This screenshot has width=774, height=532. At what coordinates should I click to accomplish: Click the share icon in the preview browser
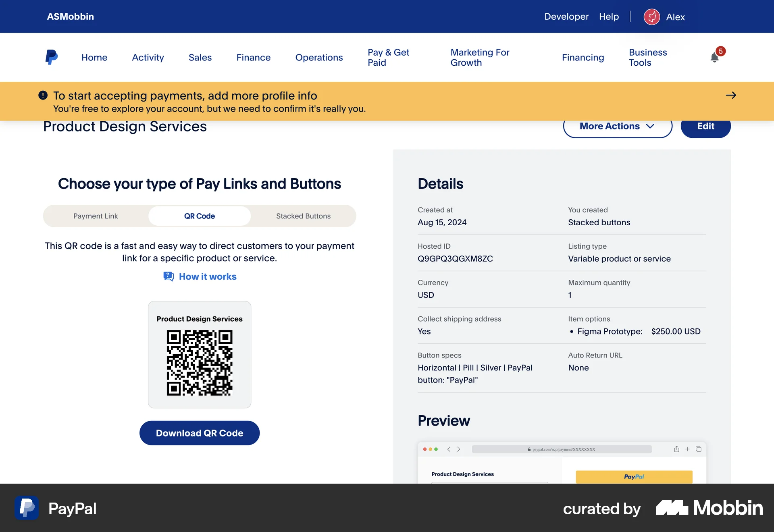(x=676, y=449)
